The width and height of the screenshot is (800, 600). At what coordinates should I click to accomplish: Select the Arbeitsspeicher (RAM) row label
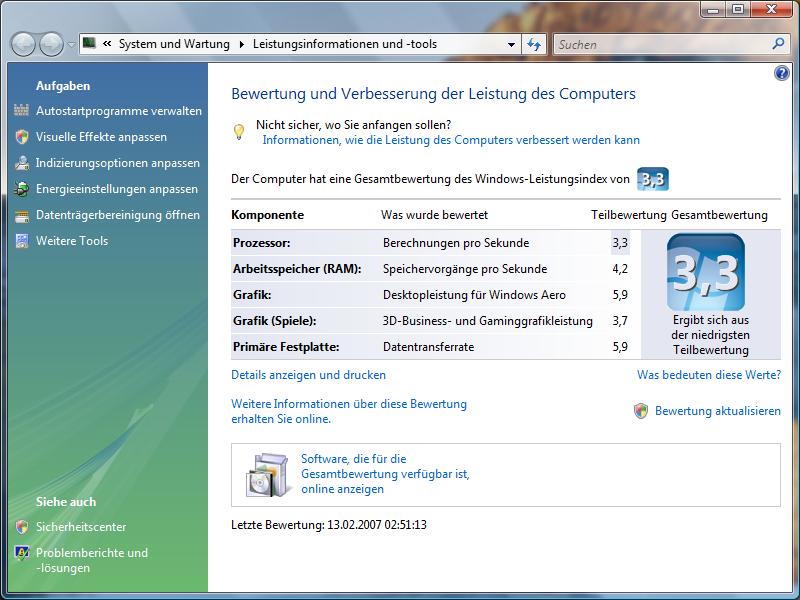[x=297, y=269]
